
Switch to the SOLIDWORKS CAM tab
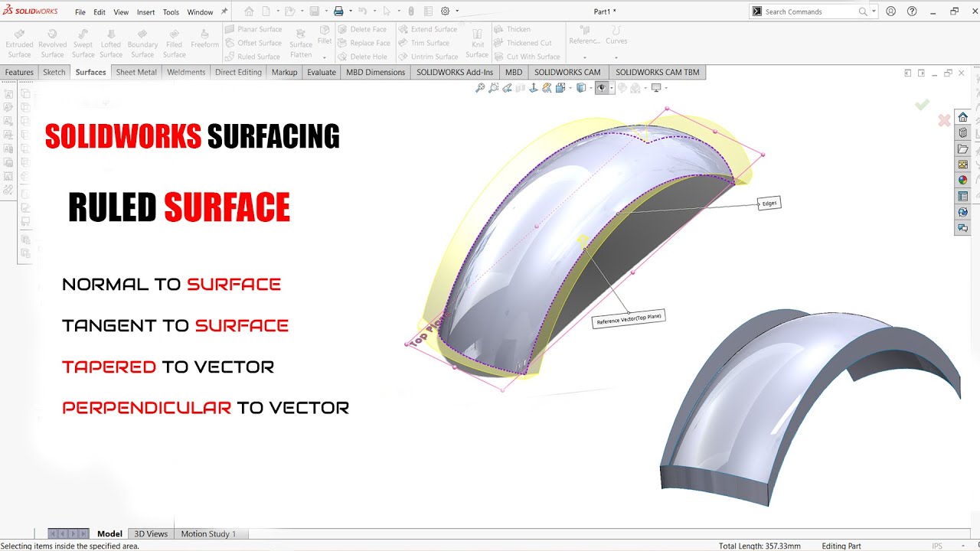(x=567, y=72)
